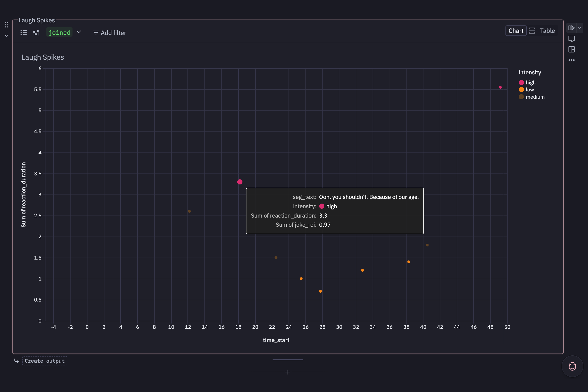Open chart settings sliders icon
The image size is (588, 392).
(x=36, y=32)
